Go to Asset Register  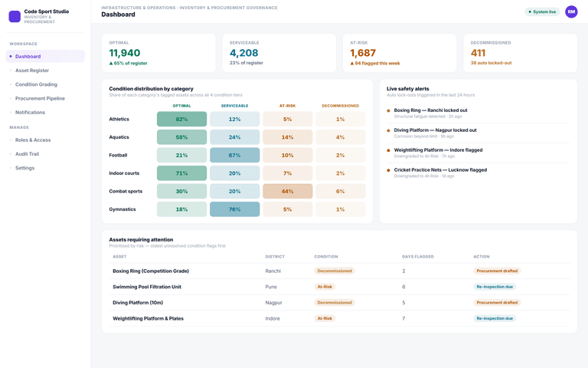pyautogui.click(x=45, y=71)
